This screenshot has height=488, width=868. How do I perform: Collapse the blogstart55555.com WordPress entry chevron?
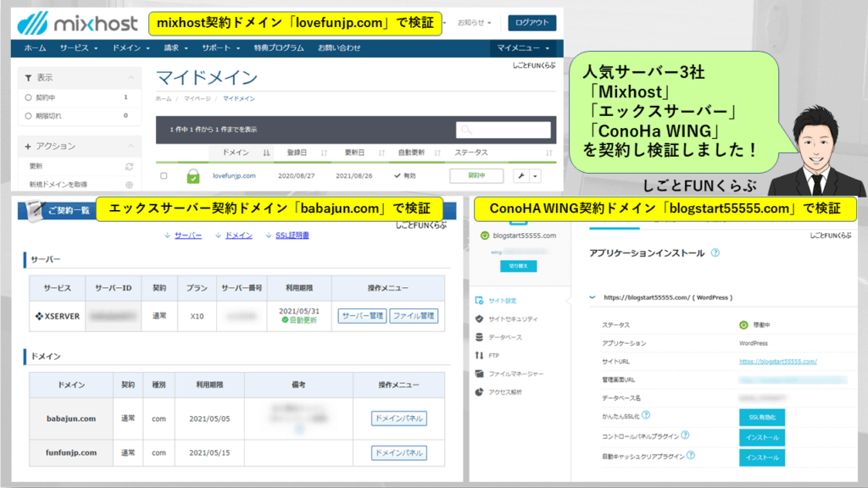click(593, 297)
